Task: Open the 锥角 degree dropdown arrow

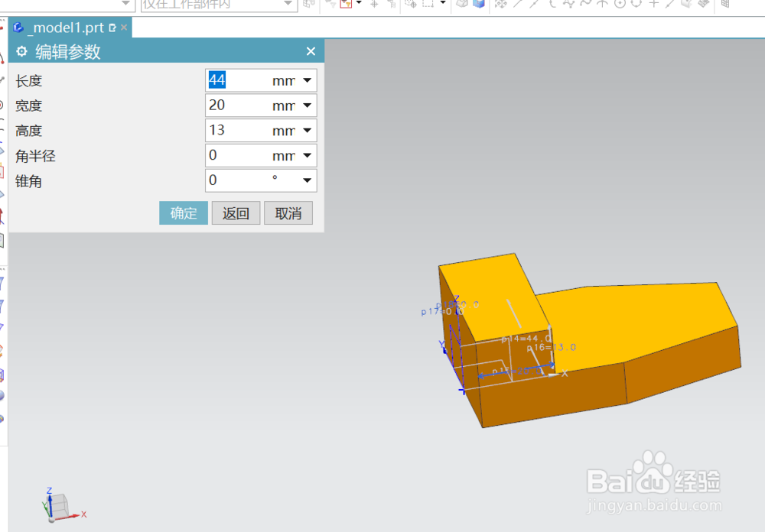Action: coord(307,180)
